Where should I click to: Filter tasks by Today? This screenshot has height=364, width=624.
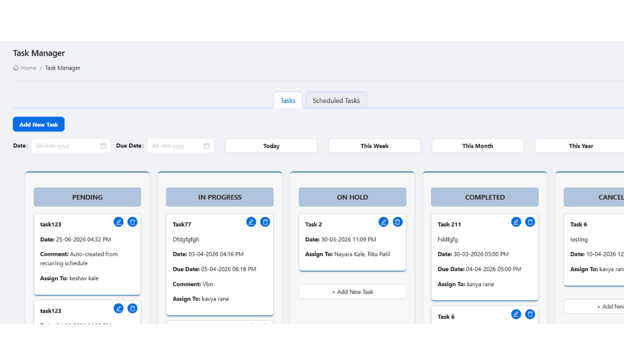pyautogui.click(x=271, y=146)
